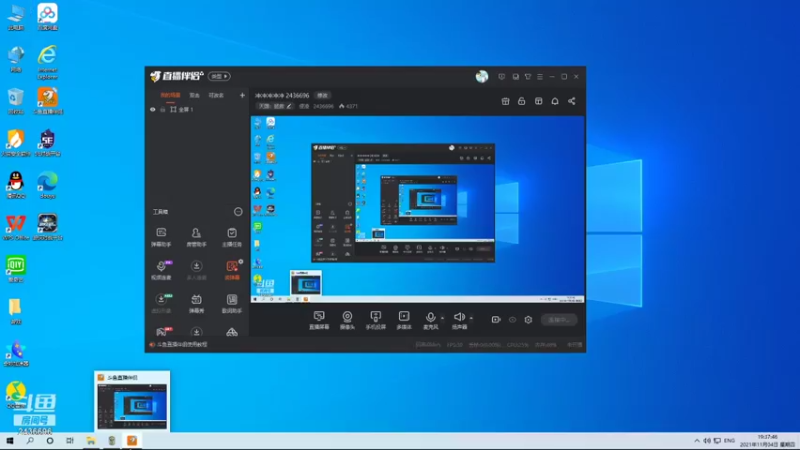Image resolution: width=800 pixels, height=450 pixels.
Task: Open the inbox icon in title bar
Action: tap(515, 77)
